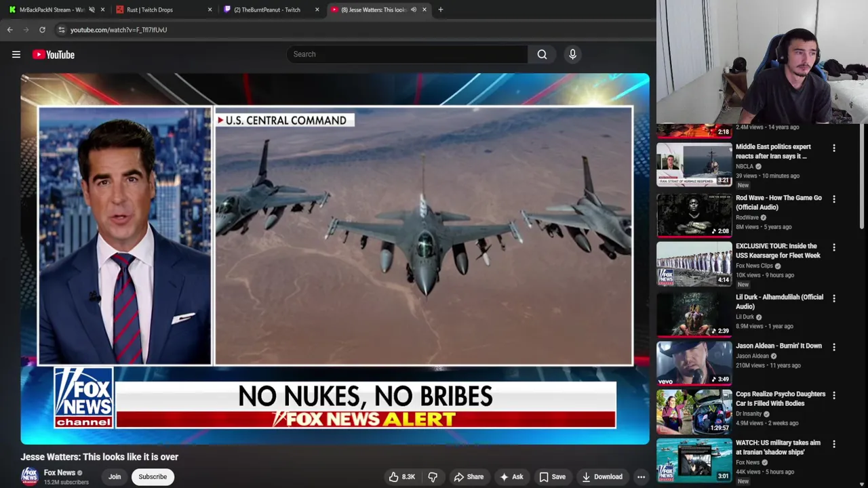Open 'Jason Aldean - Burnin' It Down' title

click(x=778, y=346)
